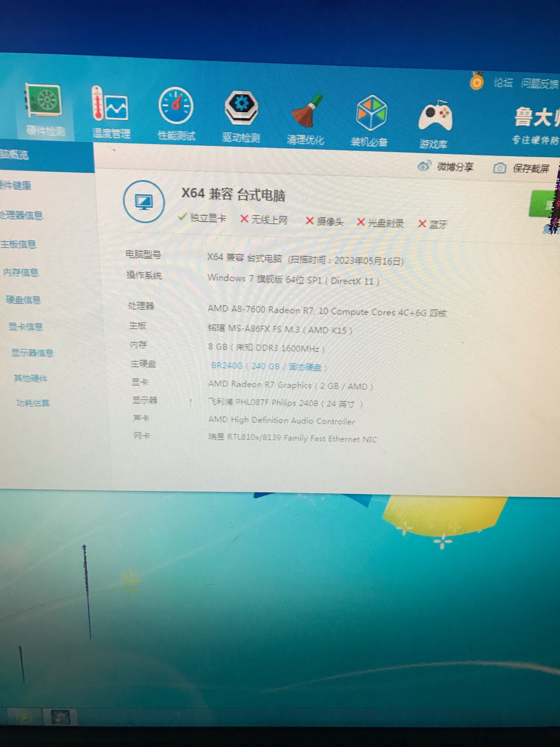Image resolution: width=560 pixels, height=747 pixels.
Task: Click the 无线上网 red X status
Action: click(x=264, y=220)
